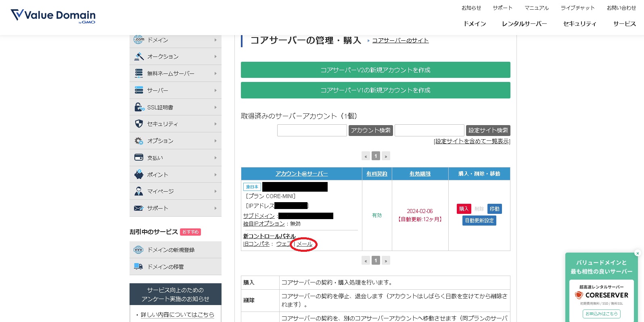Screen dimensions: 644x322
Task: Open レンタルサーバー in top navigation
Action: pyautogui.click(x=524, y=24)
